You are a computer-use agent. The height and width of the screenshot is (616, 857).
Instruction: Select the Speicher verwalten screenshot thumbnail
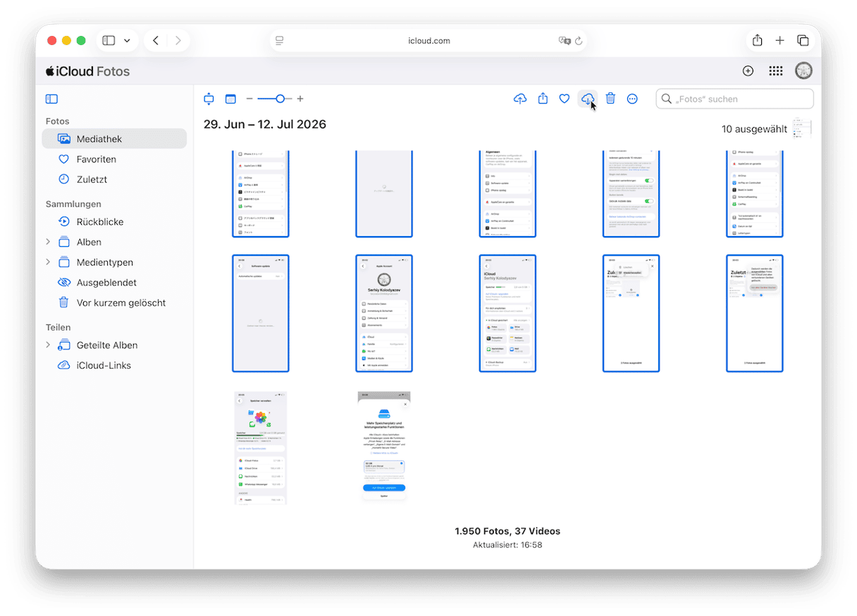261,448
